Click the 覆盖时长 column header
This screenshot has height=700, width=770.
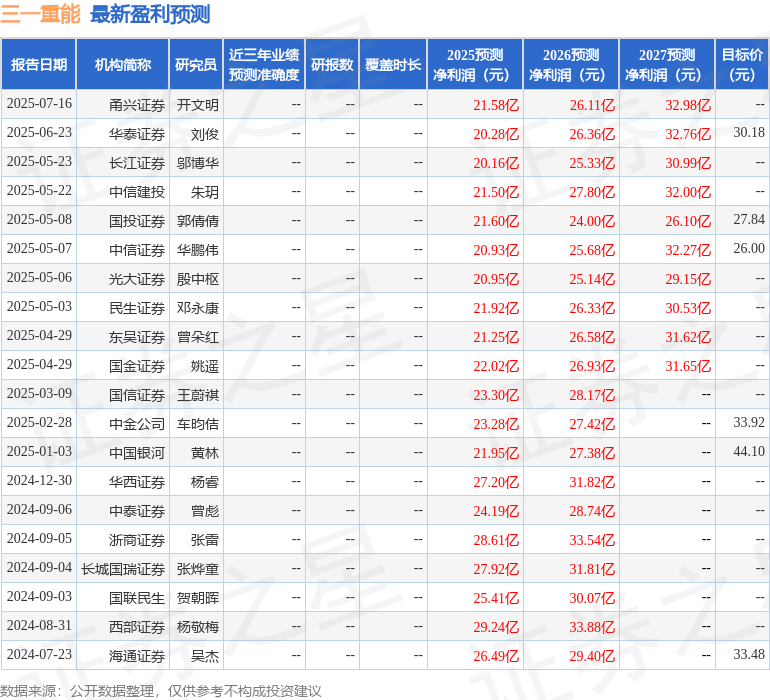pos(393,65)
